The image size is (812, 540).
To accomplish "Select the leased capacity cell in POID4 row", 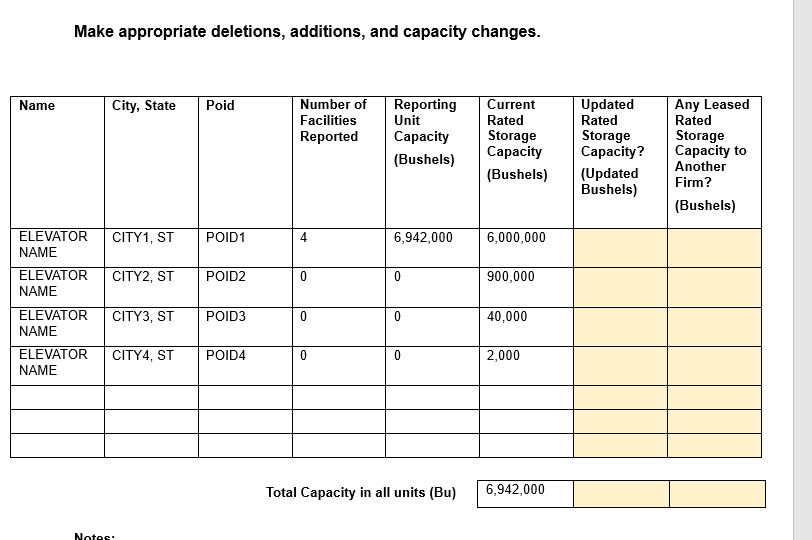I will point(714,365).
